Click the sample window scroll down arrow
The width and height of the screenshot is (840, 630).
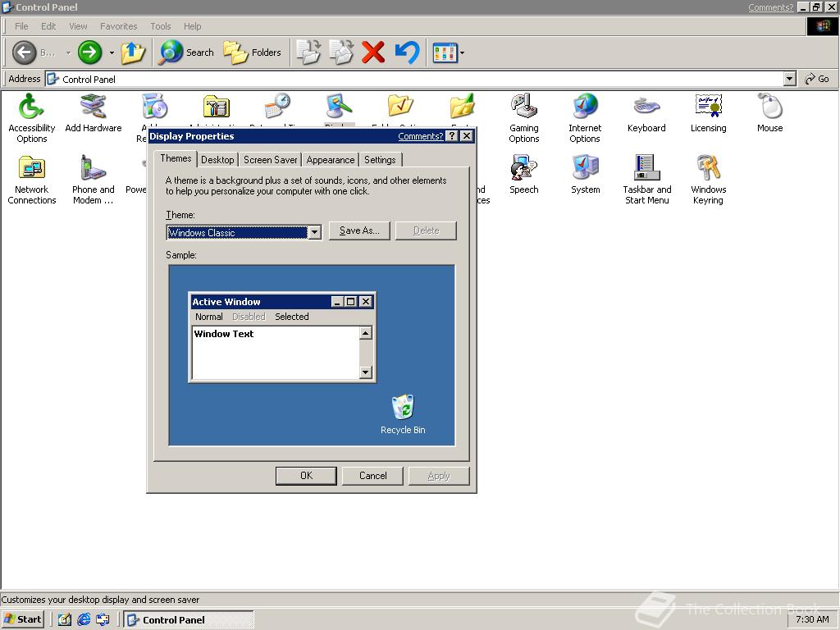pos(365,372)
